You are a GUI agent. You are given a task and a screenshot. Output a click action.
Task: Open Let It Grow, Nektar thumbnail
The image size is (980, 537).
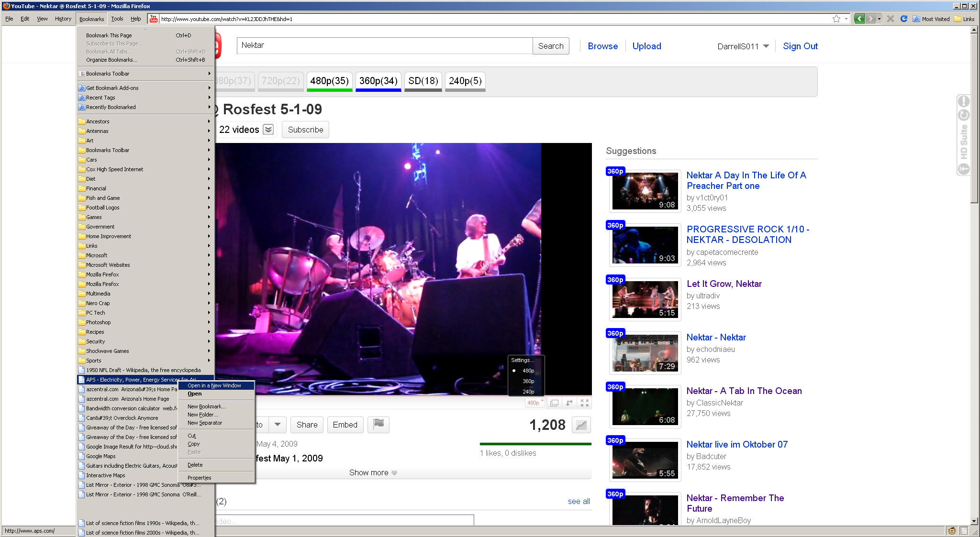(x=645, y=299)
